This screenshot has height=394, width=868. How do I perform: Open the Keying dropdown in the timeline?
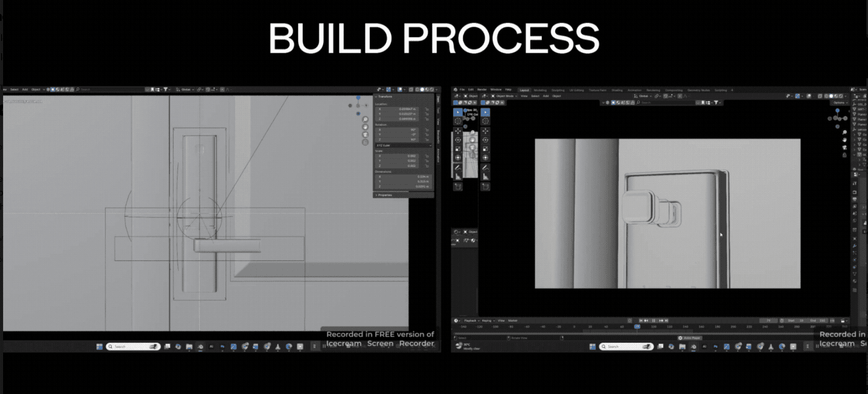coord(489,320)
